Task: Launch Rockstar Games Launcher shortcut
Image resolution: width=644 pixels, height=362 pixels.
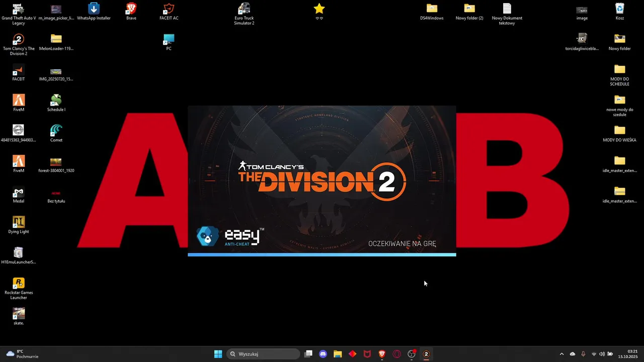Action: 19,289
